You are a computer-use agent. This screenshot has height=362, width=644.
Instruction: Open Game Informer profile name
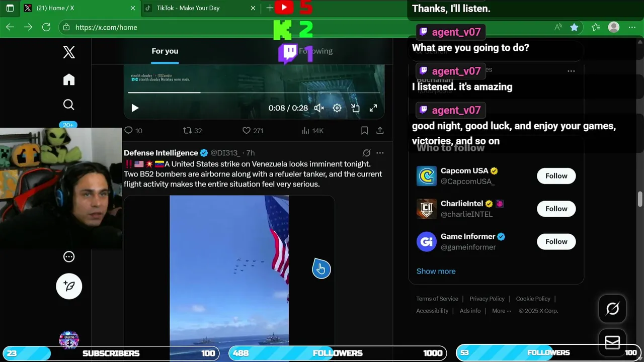click(x=468, y=236)
